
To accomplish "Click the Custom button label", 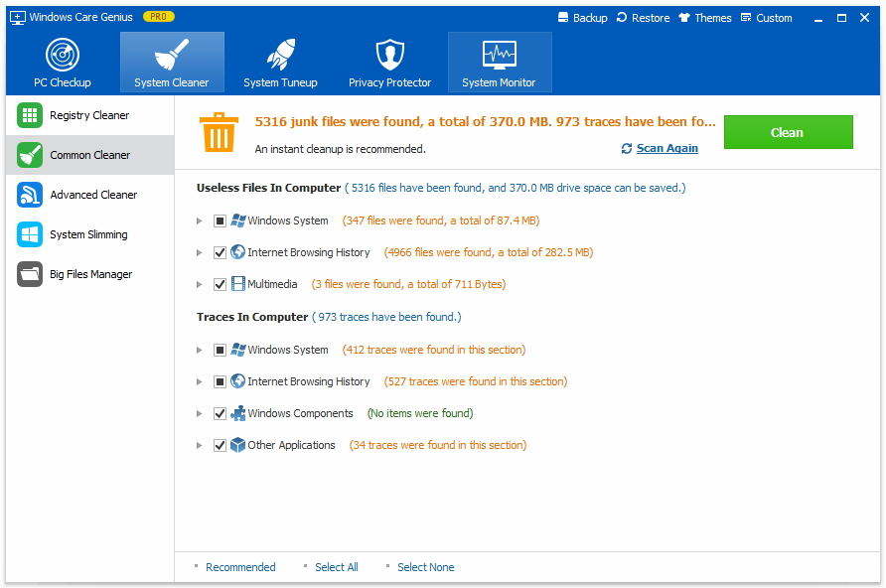I will [x=774, y=18].
